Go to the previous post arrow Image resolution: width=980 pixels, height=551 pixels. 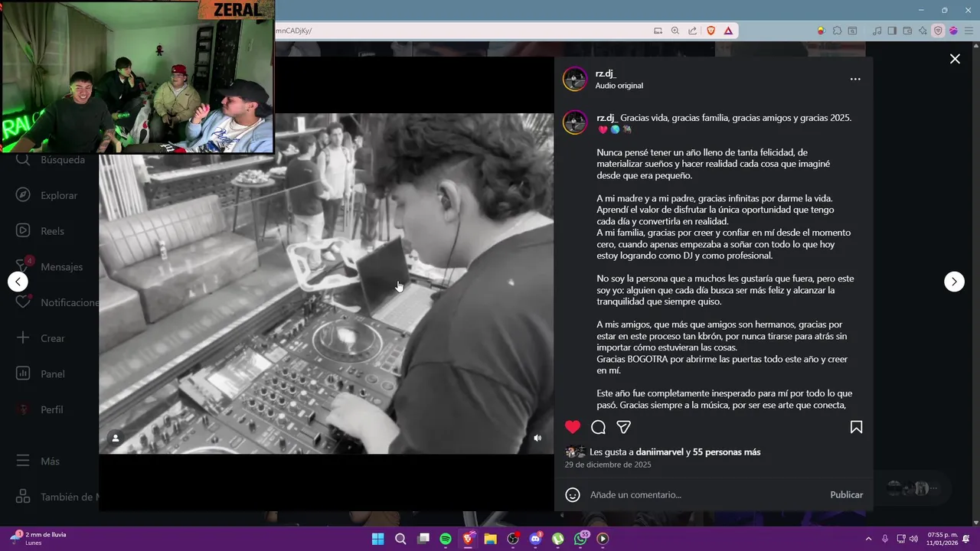18,282
